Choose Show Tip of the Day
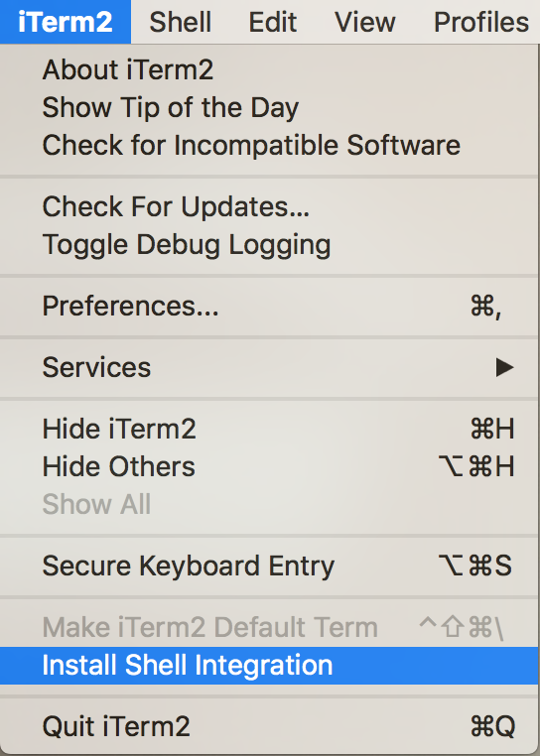 [x=270, y=107]
